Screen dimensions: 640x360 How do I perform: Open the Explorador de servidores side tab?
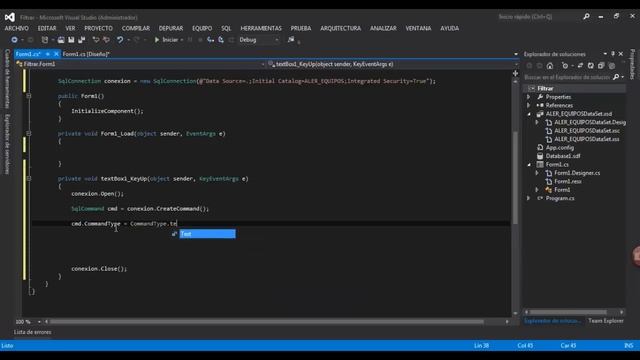7,144
